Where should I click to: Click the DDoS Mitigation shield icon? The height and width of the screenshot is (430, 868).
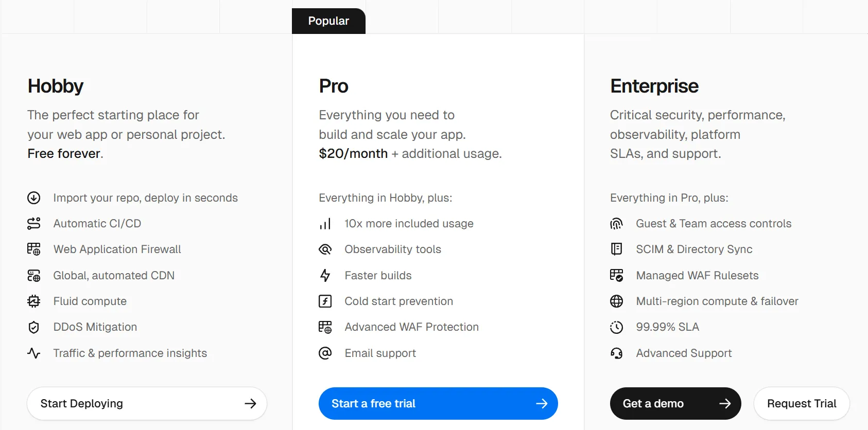(x=34, y=327)
